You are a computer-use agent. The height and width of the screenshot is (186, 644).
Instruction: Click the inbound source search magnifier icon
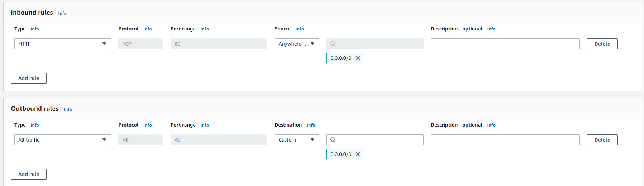(x=333, y=44)
